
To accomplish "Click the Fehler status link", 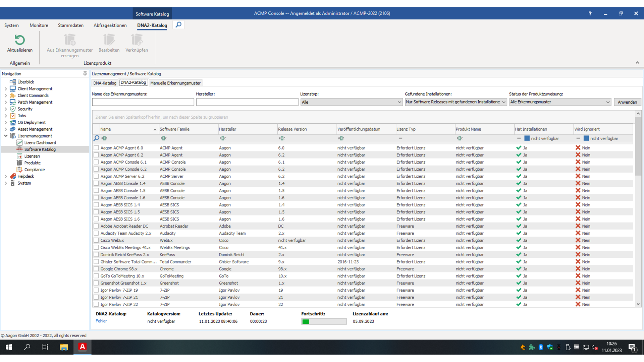I will coord(101,321).
